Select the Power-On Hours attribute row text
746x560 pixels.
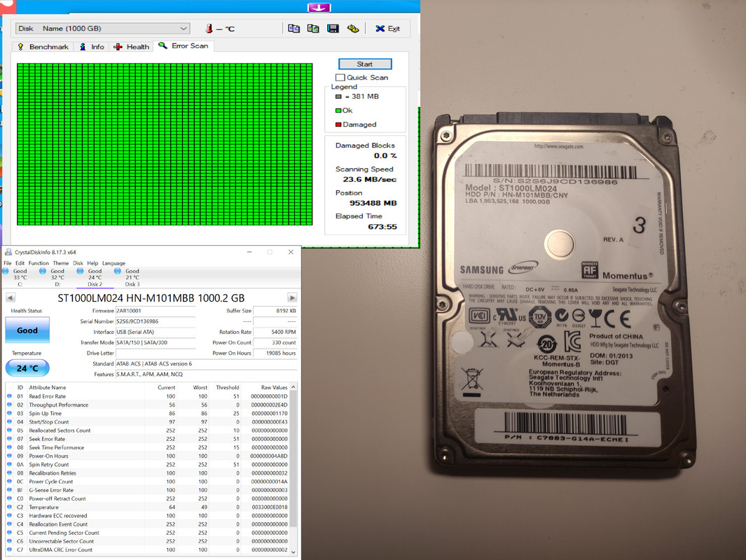(x=48, y=456)
